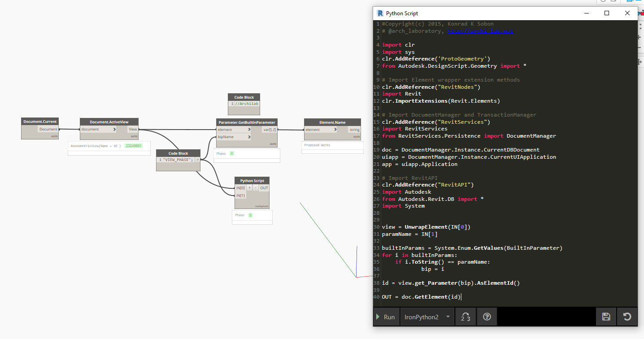Viewport: 644px width, 339px height.
Task: Click the 23249881 element ID in preview
Action: pos(133,146)
